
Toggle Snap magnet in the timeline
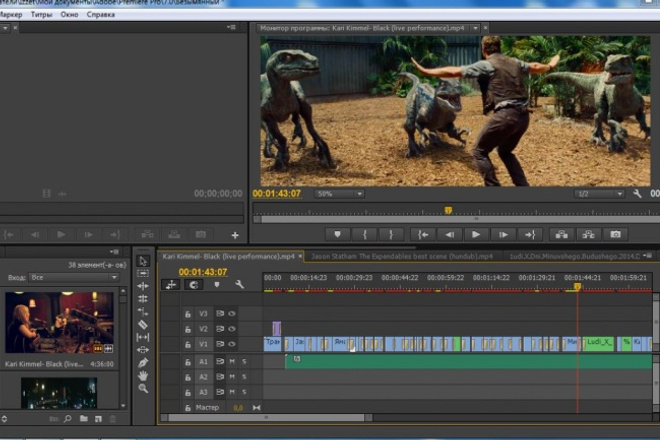pyautogui.click(x=194, y=285)
